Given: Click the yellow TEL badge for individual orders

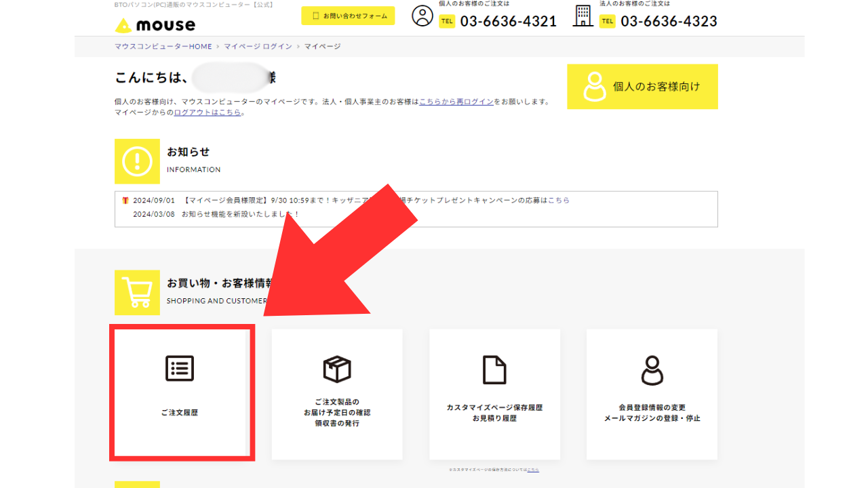Looking at the screenshot, I should pyautogui.click(x=447, y=22).
